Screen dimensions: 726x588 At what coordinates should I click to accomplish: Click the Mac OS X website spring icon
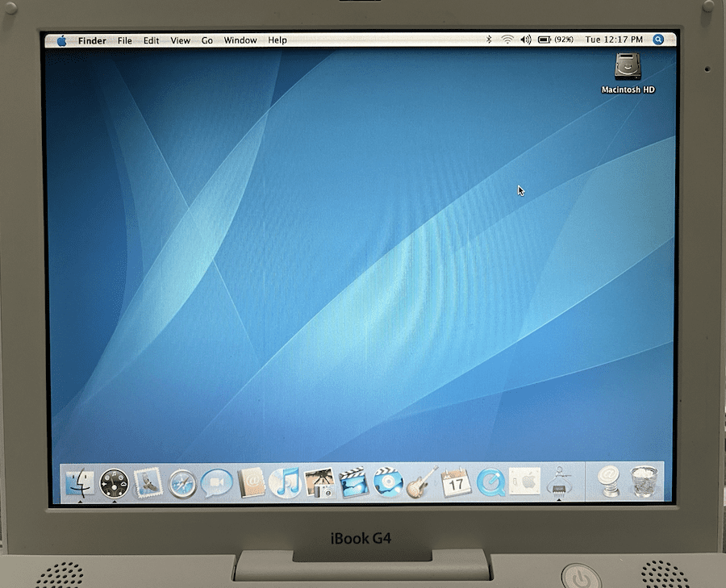tap(608, 482)
